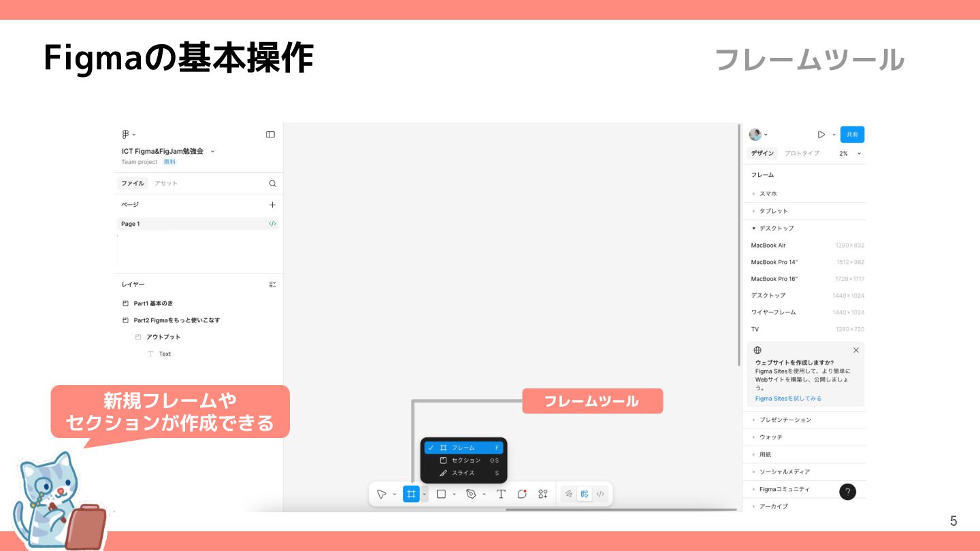Open the Actions components-plus tool
The height and width of the screenshot is (551, 980).
(x=543, y=494)
